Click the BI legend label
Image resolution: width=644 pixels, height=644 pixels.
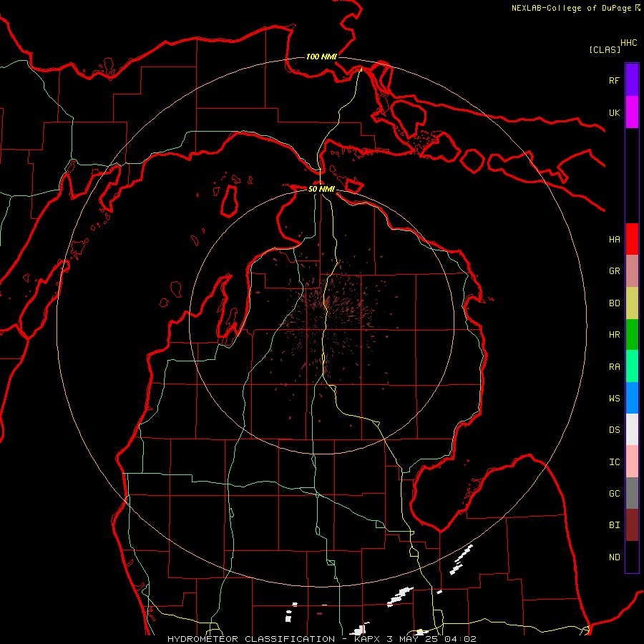point(614,525)
